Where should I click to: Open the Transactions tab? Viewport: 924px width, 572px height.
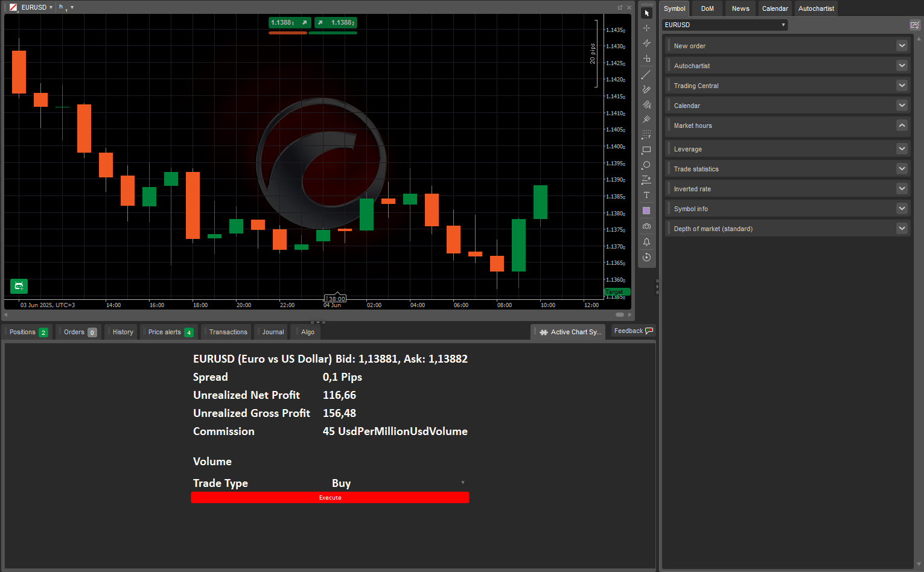click(226, 332)
